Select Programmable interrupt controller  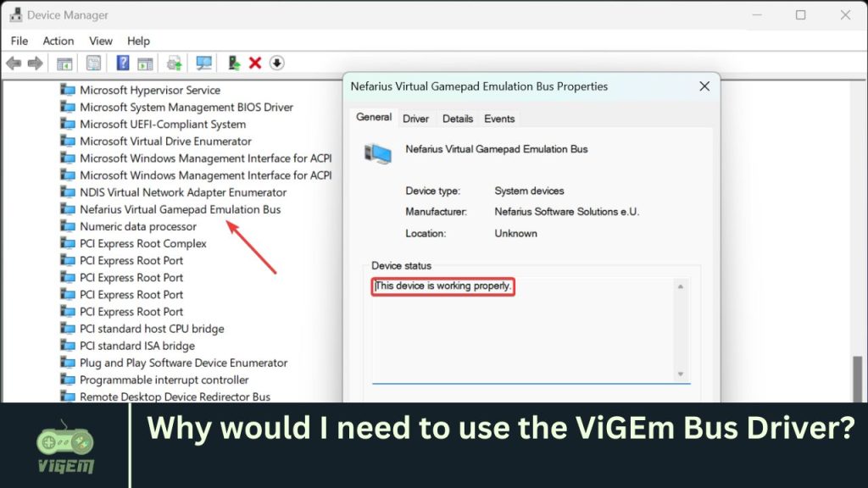[164, 380]
